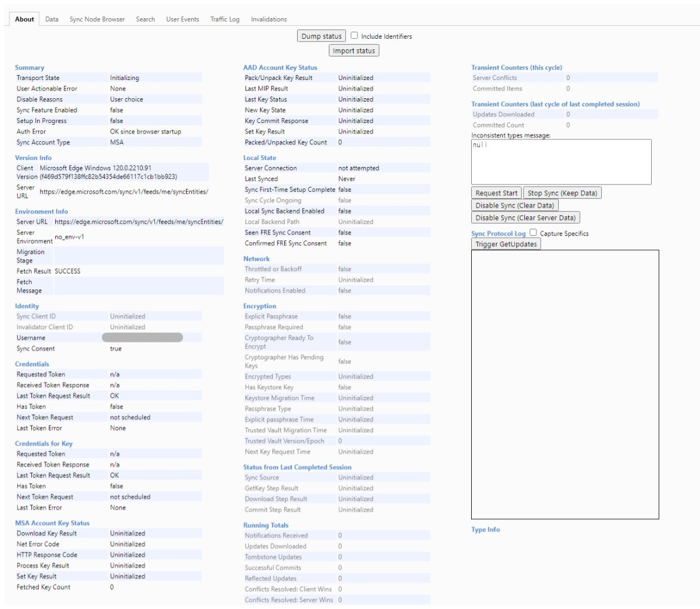Select the Server URL value under Environment Info
Viewport: 700px width, 609px height.
pyautogui.click(x=139, y=222)
